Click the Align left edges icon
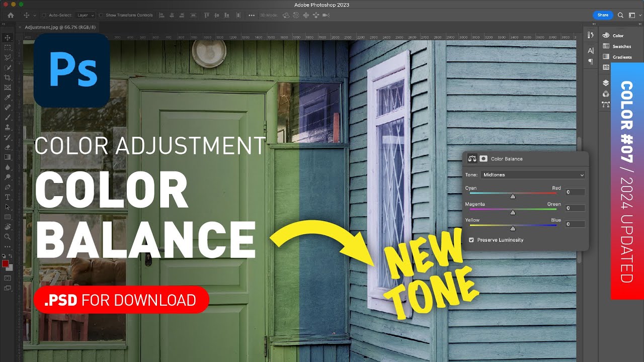644x362 pixels. tap(162, 15)
